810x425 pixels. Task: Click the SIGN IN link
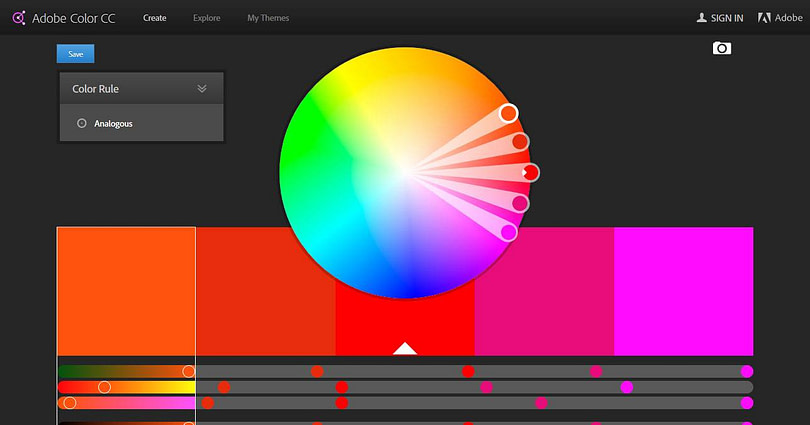[727, 18]
